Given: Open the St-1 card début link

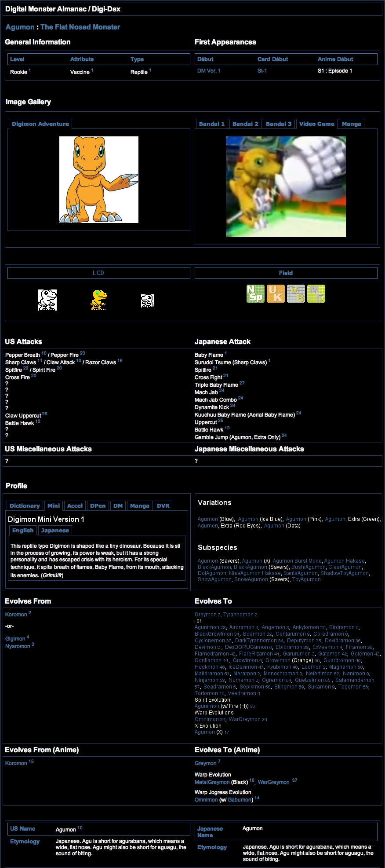Looking at the screenshot, I should click(262, 71).
